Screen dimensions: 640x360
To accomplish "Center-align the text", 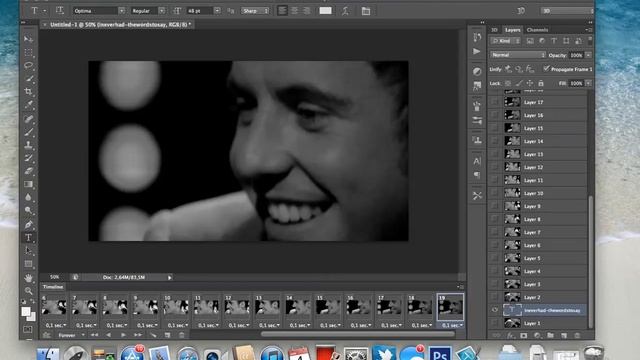I will click(294, 11).
